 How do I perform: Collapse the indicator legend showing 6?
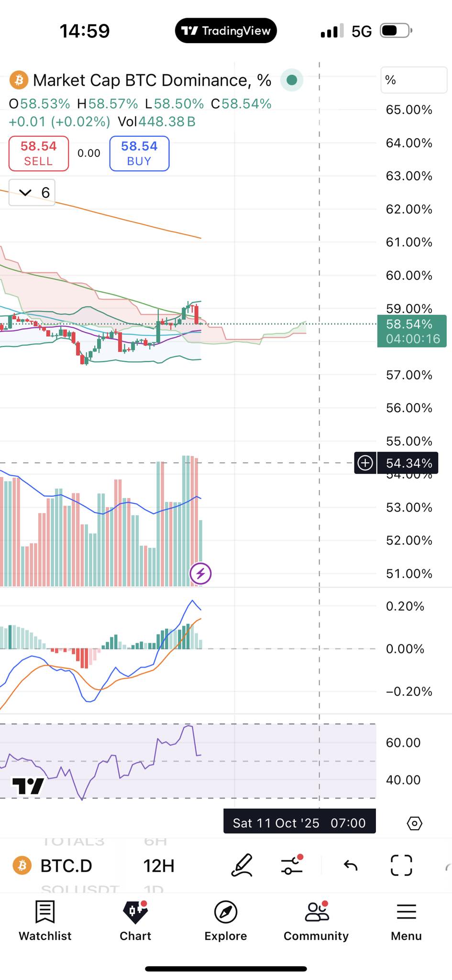click(32, 193)
